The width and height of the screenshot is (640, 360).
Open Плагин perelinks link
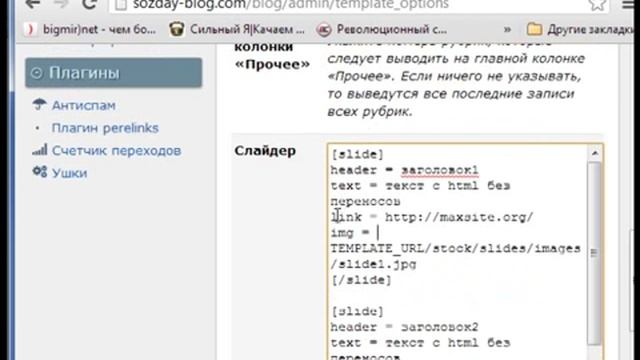coord(105,128)
